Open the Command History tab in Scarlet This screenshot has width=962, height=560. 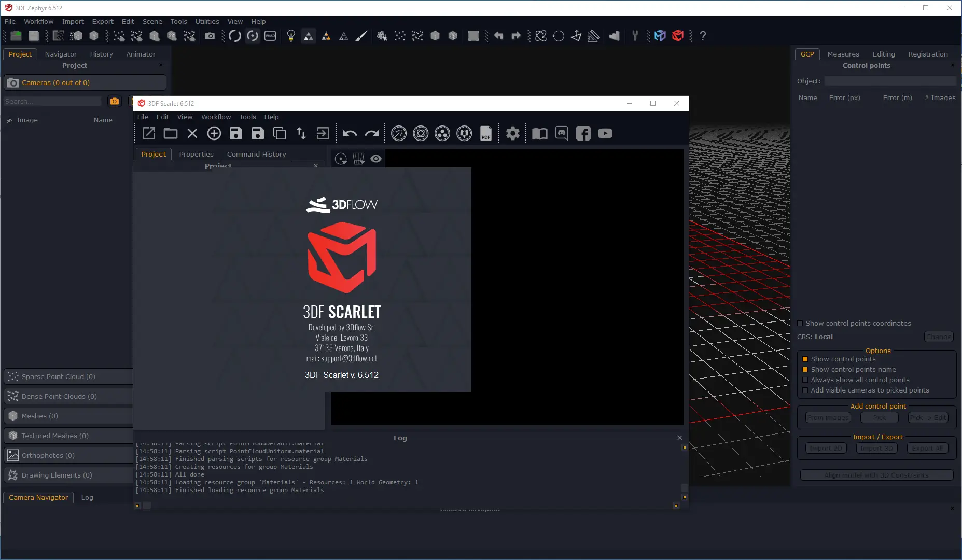[257, 154]
